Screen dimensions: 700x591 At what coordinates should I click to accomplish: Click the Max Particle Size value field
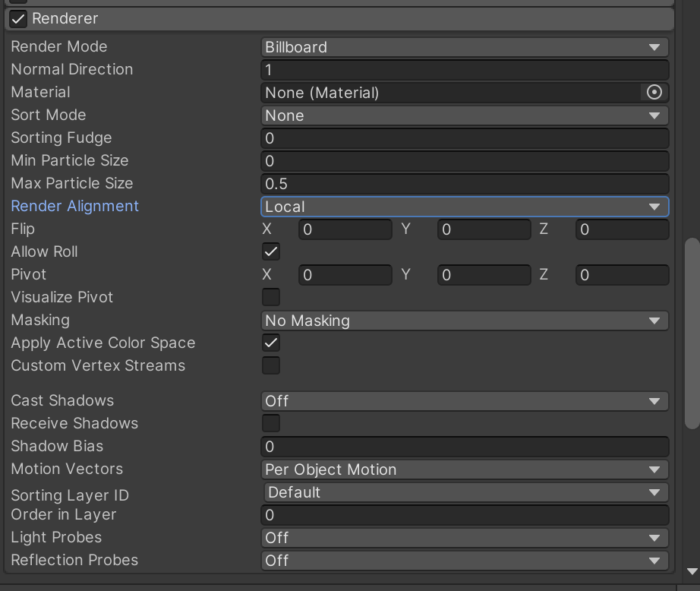click(463, 183)
